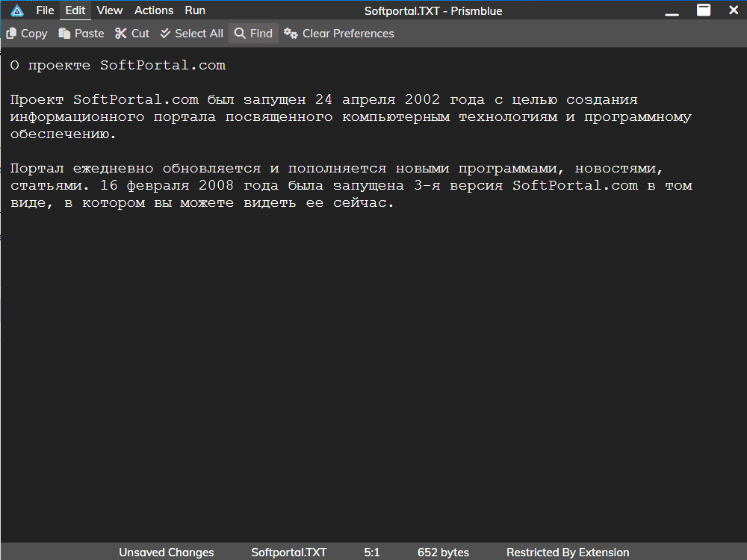Screen dimensions: 747x560
Task: Click the Clear Preferences gears icon
Action: point(291,34)
